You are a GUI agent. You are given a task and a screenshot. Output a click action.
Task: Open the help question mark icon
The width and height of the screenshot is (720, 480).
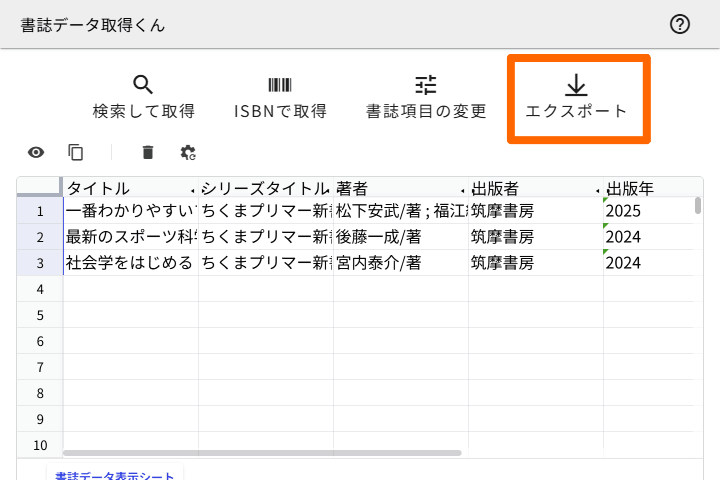pyautogui.click(x=680, y=25)
